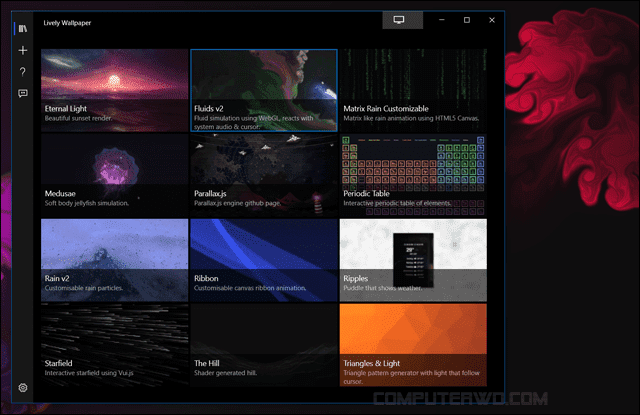Maximize the Lively Wallpaper window
Screen dimensions: 640x415
[467, 20]
